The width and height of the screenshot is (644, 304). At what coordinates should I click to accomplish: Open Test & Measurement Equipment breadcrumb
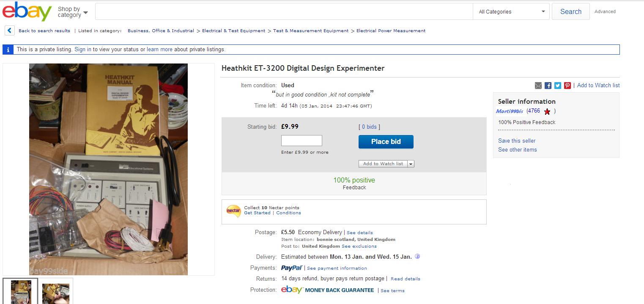pos(311,30)
